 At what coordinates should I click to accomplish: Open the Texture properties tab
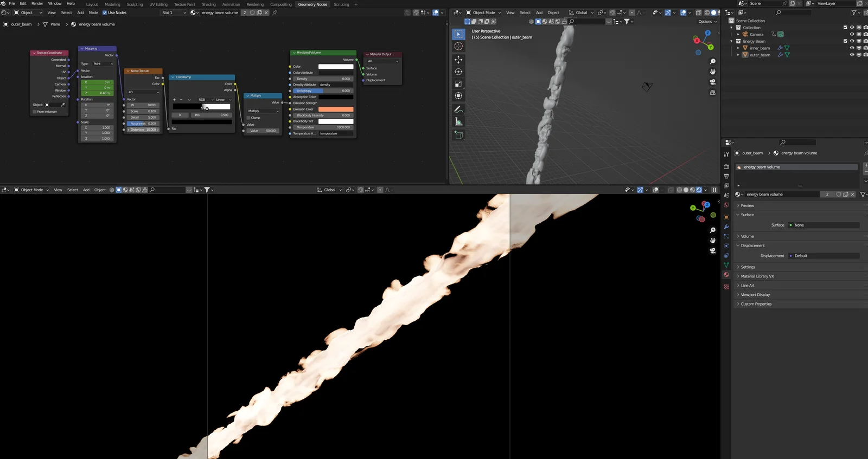[x=726, y=287]
